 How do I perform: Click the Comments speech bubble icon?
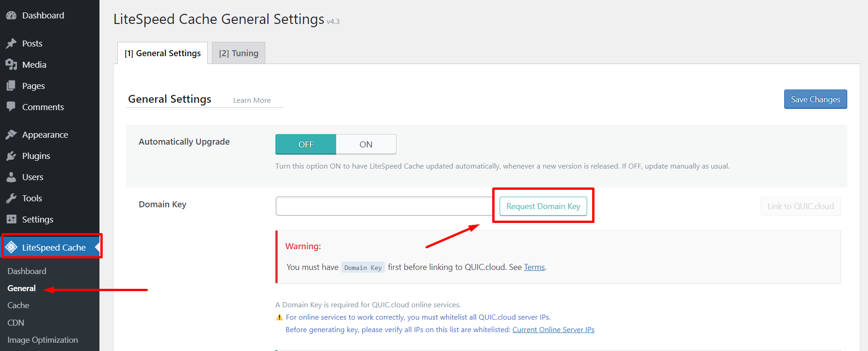coord(11,107)
